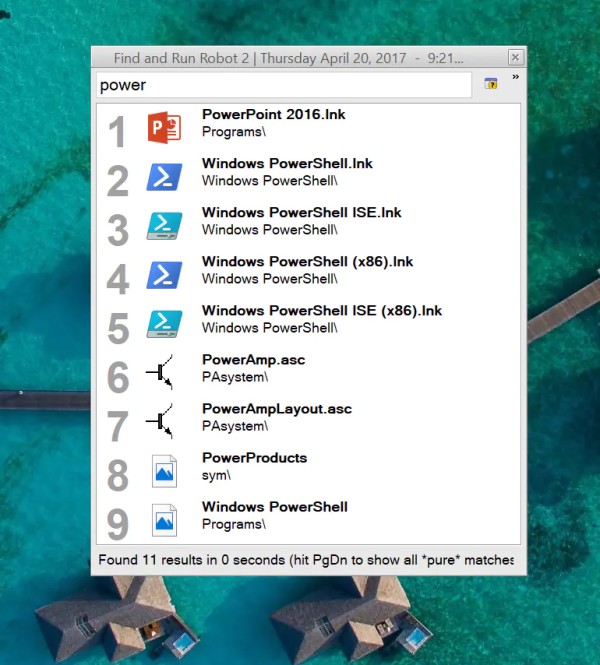Click in the search field containing 'power'
The height and width of the screenshot is (665, 600).
[x=284, y=85]
